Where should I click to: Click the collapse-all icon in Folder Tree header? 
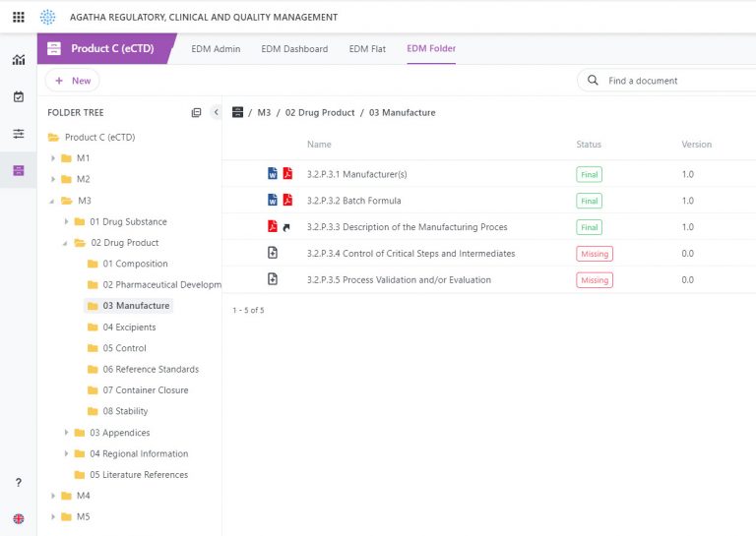pyautogui.click(x=196, y=113)
